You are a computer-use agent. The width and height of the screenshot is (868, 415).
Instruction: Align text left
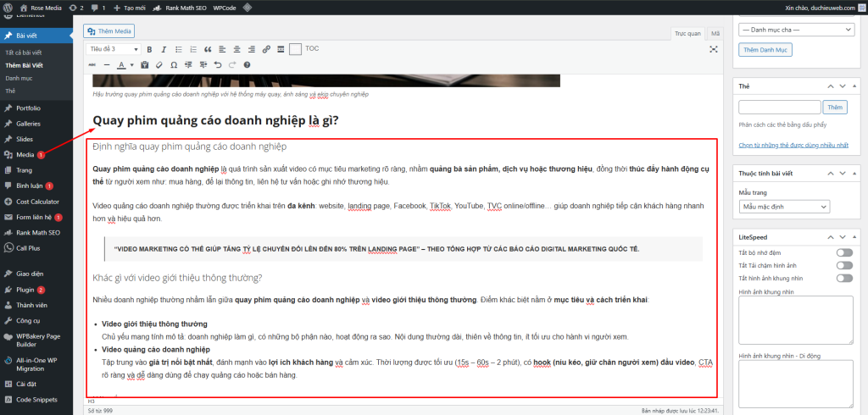[x=223, y=49]
